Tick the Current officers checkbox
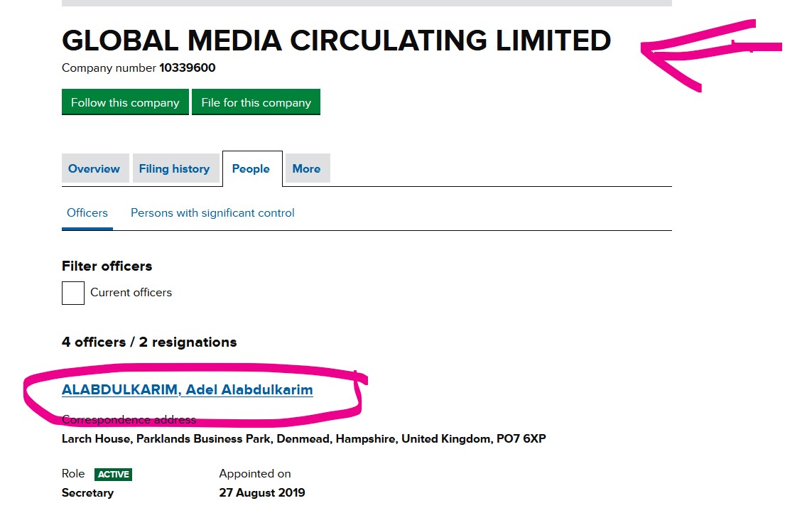 coord(73,293)
